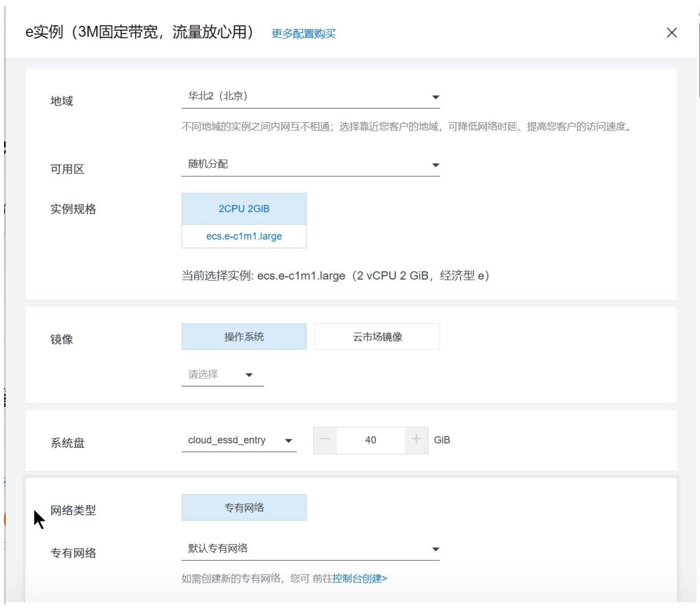Expand the 地域 dropdown showing 华北2（北京）
Screen dimensions: 700x608
pos(311,97)
